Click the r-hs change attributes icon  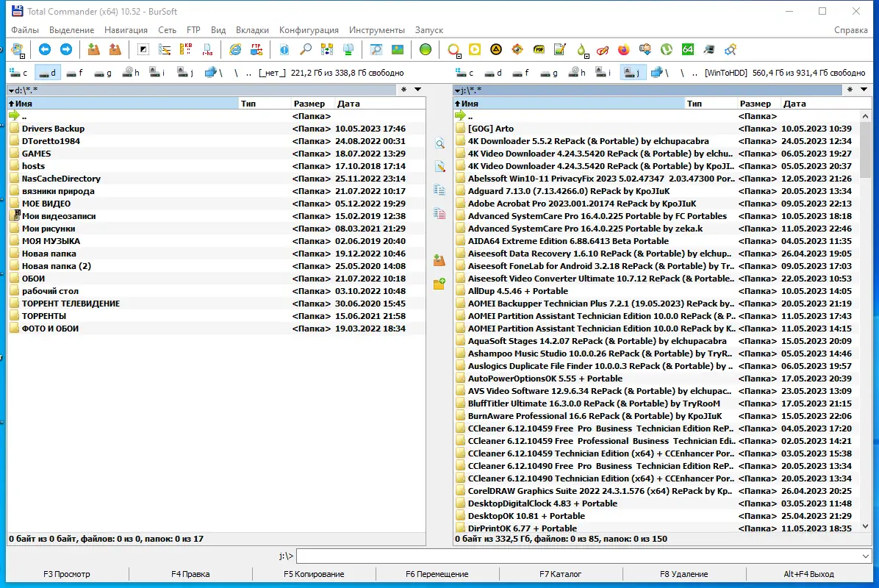pyautogui.click(x=207, y=49)
